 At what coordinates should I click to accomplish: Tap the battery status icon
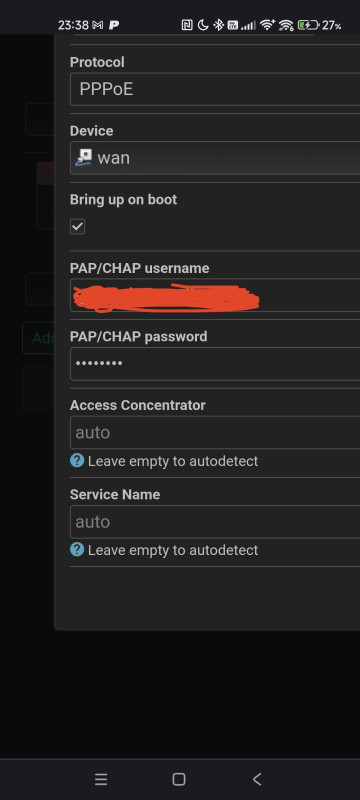tap(308, 24)
